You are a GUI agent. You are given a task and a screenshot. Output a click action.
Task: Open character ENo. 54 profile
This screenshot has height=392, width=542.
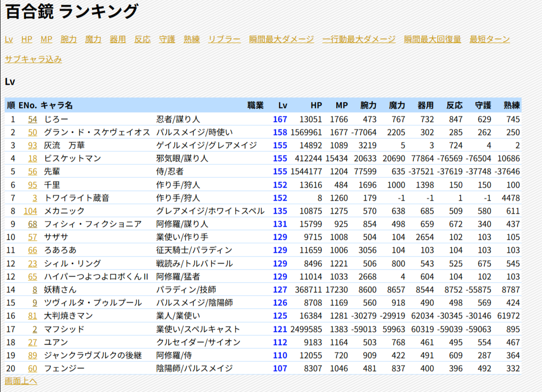click(x=33, y=120)
